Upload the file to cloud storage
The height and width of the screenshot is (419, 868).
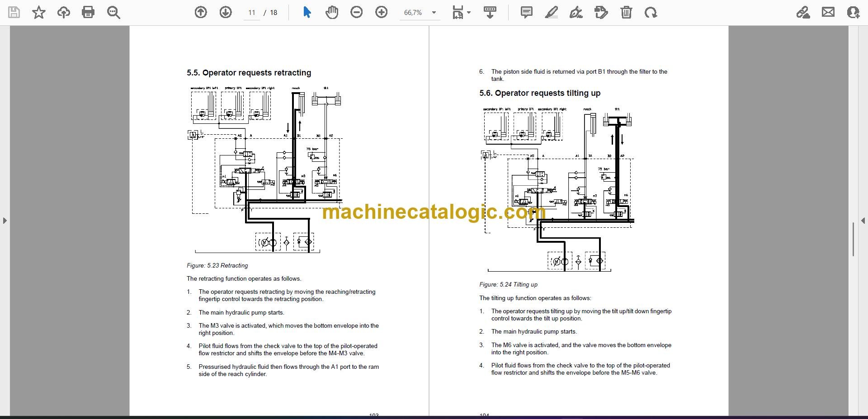click(63, 13)
